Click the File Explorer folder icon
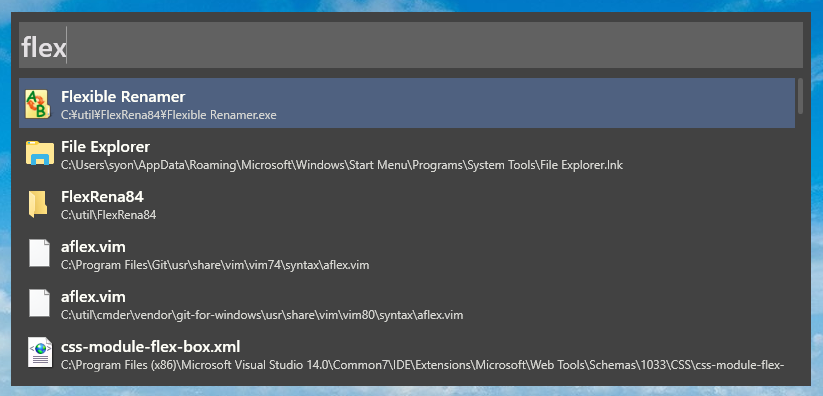Image resolution: width=823 pixels, height=396 pixels. pos(40,153)
